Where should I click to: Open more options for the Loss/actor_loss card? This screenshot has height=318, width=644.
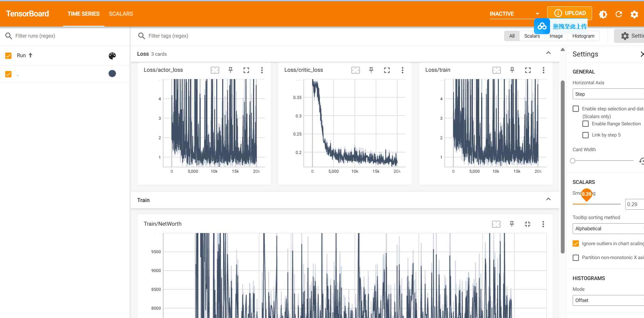[x=262, y=70]
